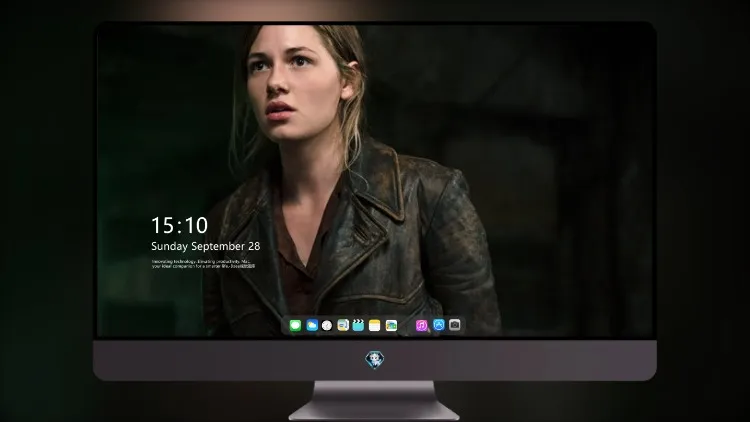Open the grey Camera app in dock
This screenshot has height=422, width=750.
pyautogui.click(x=455, y=325)
